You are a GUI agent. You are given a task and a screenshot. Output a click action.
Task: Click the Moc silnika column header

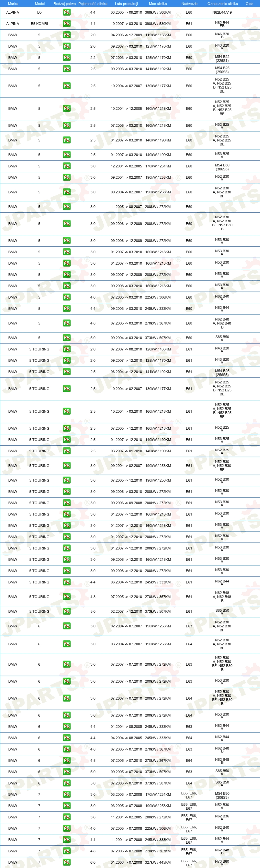click(x=158, y=4)
